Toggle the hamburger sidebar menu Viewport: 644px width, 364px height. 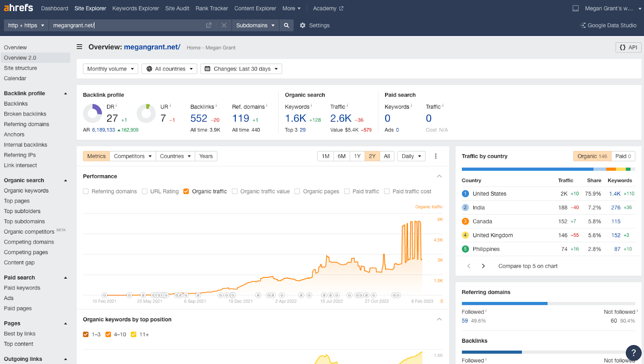[80, 47]
